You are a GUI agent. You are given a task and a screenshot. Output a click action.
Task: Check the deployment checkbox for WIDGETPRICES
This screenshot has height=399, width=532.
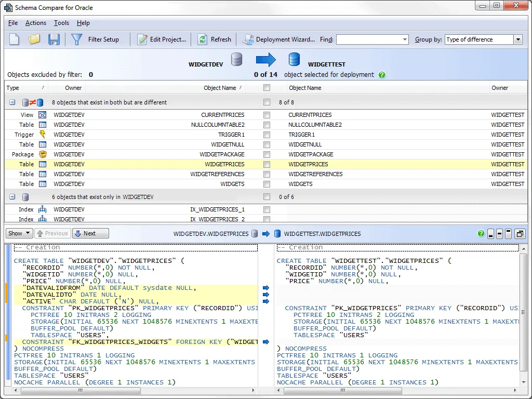267,164
